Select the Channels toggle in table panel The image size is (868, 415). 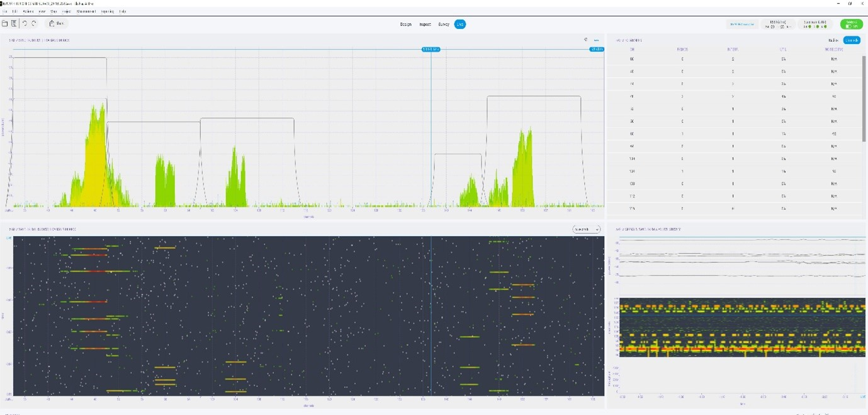[x=851, y=40]
